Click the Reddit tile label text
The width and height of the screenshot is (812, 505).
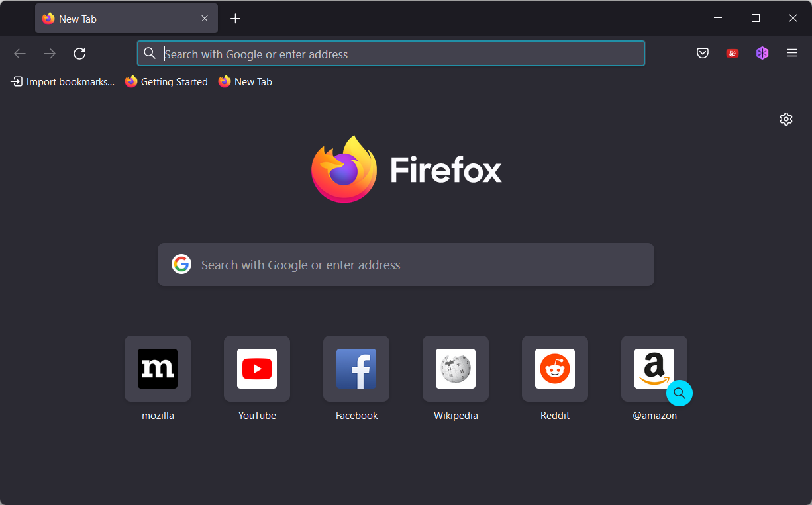(555, 416)
